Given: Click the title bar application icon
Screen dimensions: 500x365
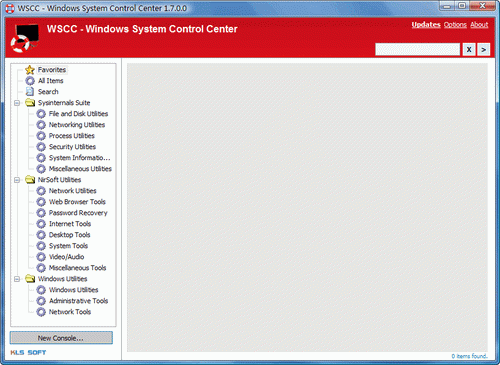Looking at the screenshot, I should [10, 8].
